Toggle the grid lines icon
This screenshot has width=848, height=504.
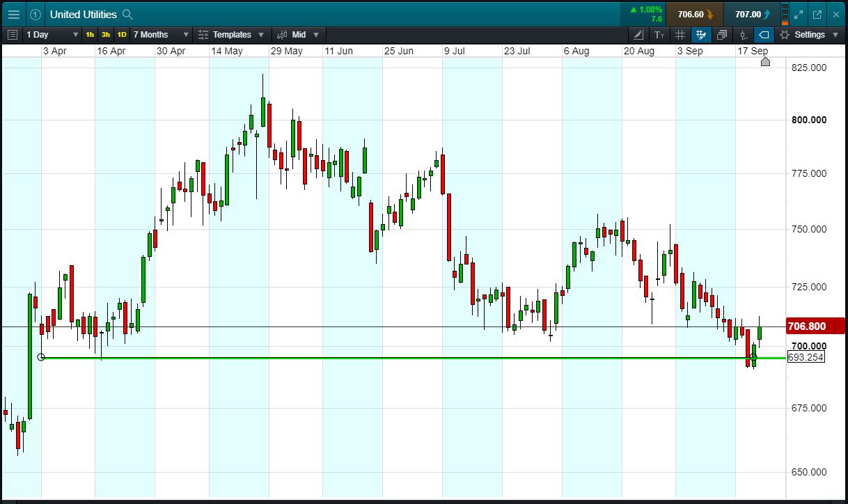(x=680, y=35)
